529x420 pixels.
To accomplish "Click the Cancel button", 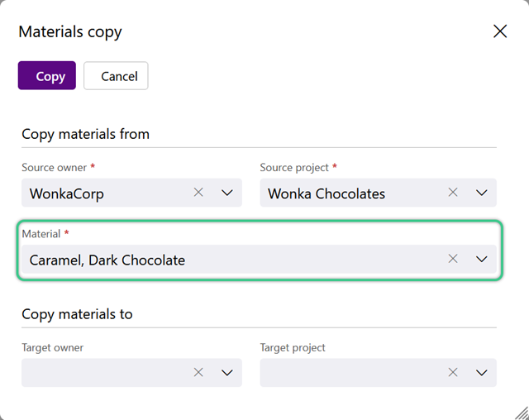I will pos(116,75).
